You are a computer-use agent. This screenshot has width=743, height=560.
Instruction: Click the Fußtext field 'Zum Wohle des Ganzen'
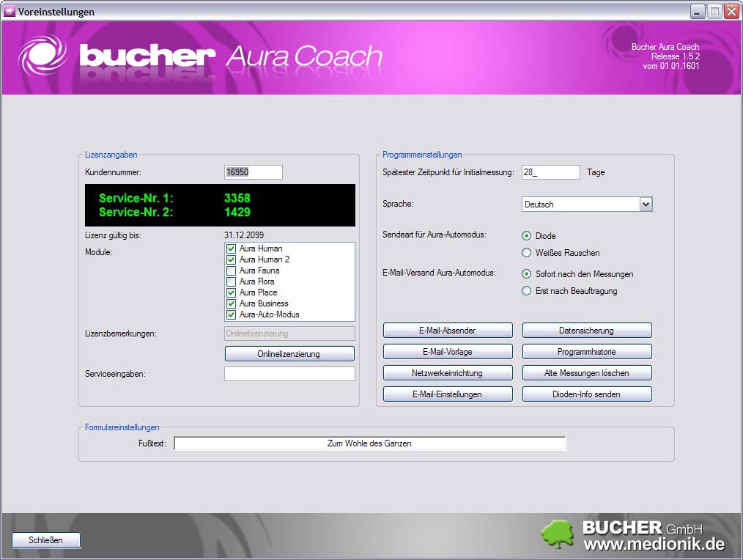tap(369, 443)
